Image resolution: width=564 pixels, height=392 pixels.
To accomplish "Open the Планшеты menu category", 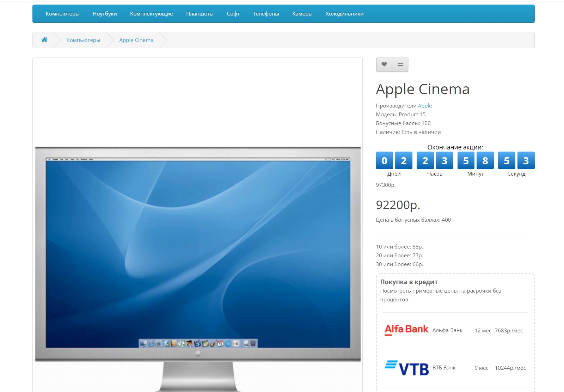I will pos(200,14).
